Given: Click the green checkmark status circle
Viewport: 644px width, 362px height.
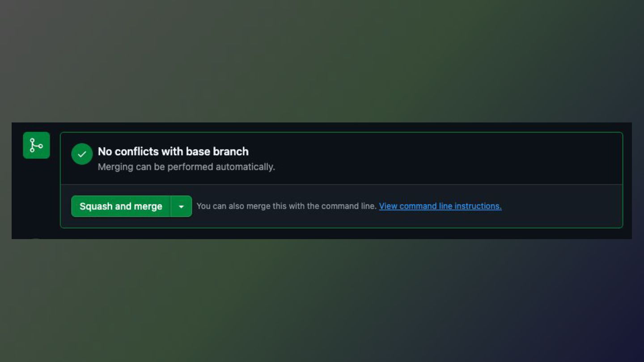Looking at the screenshot, I should [82, 154].
